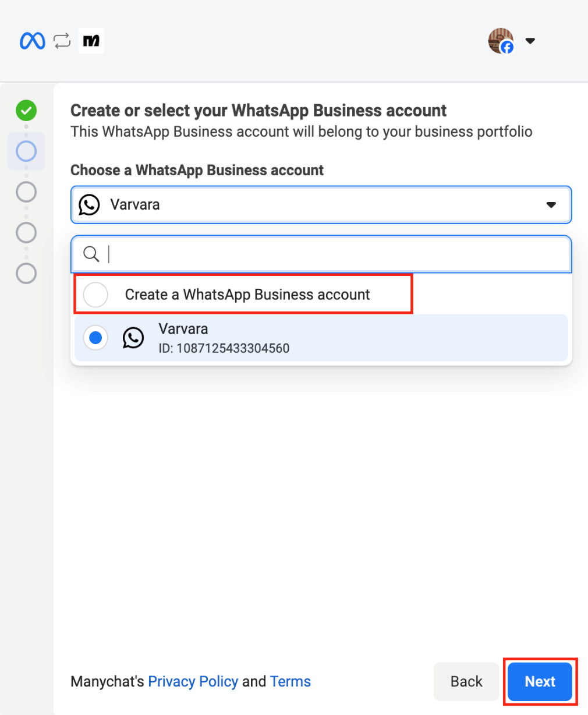This screenshot has width=588, height=715.
Task: Go to the current second step indicator
Action: tap(26, 151)
